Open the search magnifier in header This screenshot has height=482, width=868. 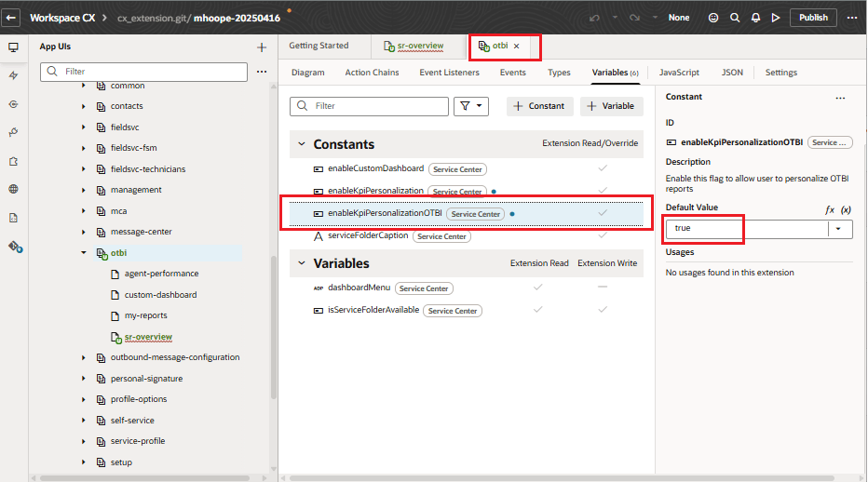(x=735, y=18)
